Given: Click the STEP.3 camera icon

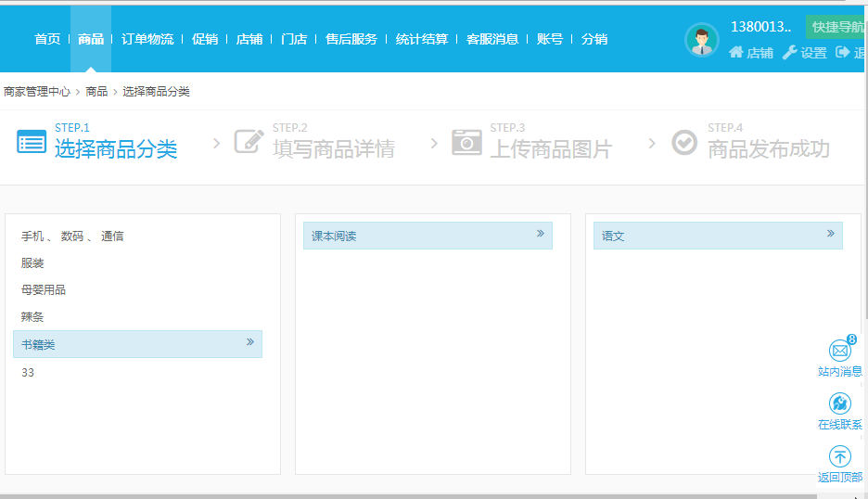Looking at the screenshot, I should [466, 142].
